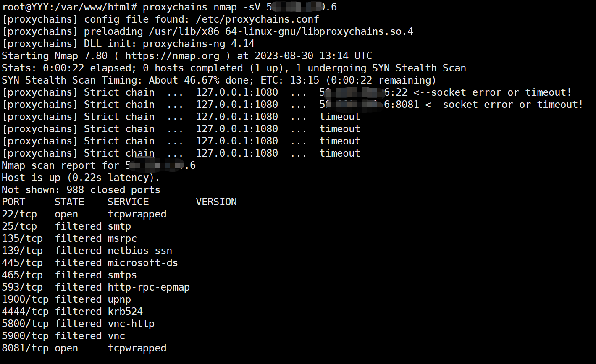Click the https://nmap.org URL
Image resolution: width=596 pixels, height=364 pixels.
(172, 56)
